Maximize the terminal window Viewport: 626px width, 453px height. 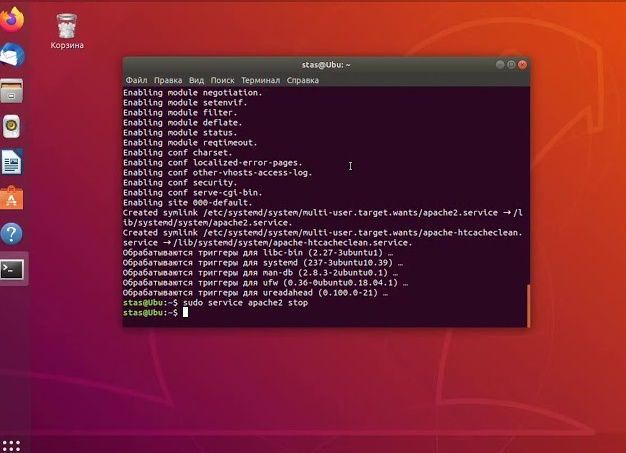coord(511,65)
